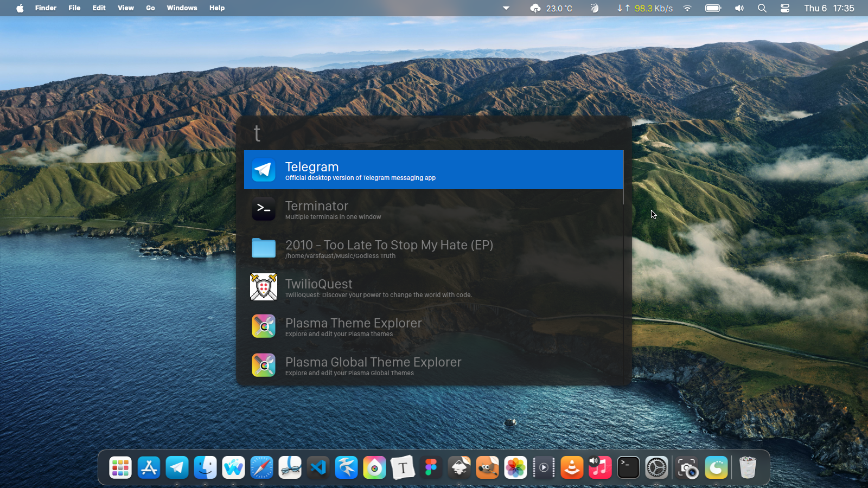Viewport: 868px width, 488px height.
Task: Open the colorful color picker app in dock
Action: click(374, 467)
